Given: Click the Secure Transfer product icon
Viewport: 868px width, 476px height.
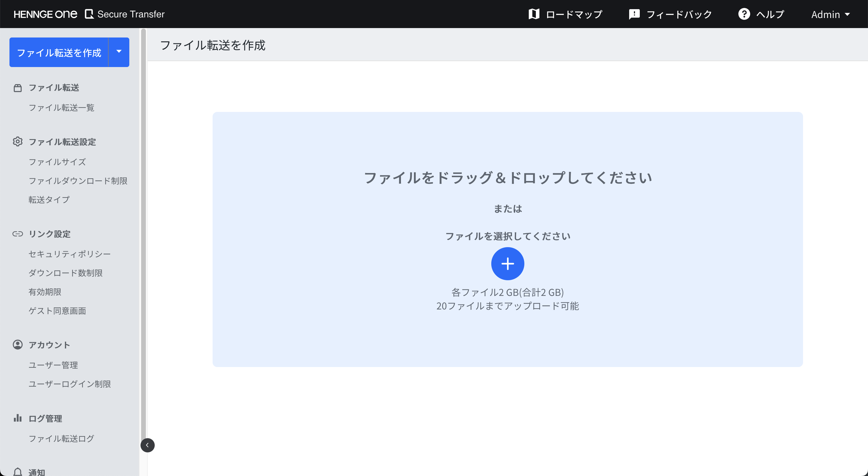Looking at the screenshot, I should [x=89, y=14].
